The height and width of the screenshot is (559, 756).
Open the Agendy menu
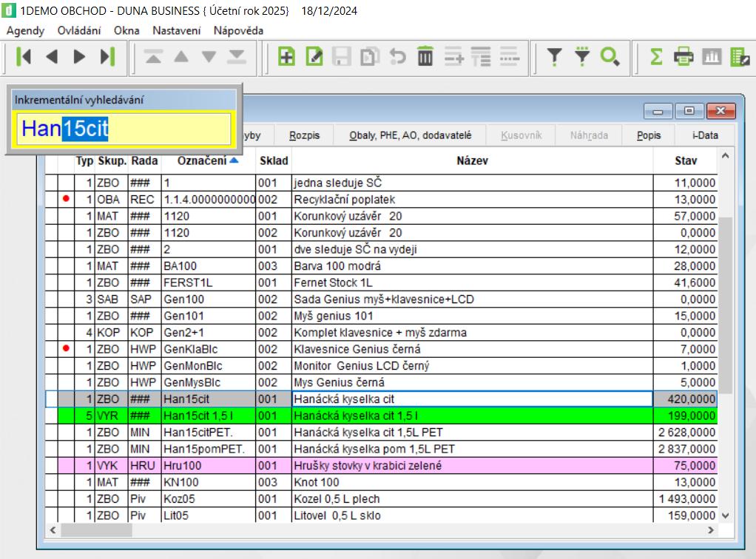(x=26, y=31)
